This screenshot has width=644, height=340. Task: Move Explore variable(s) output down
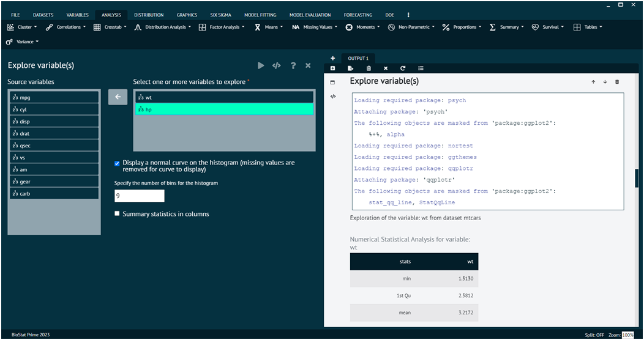[x=605, y=82]
